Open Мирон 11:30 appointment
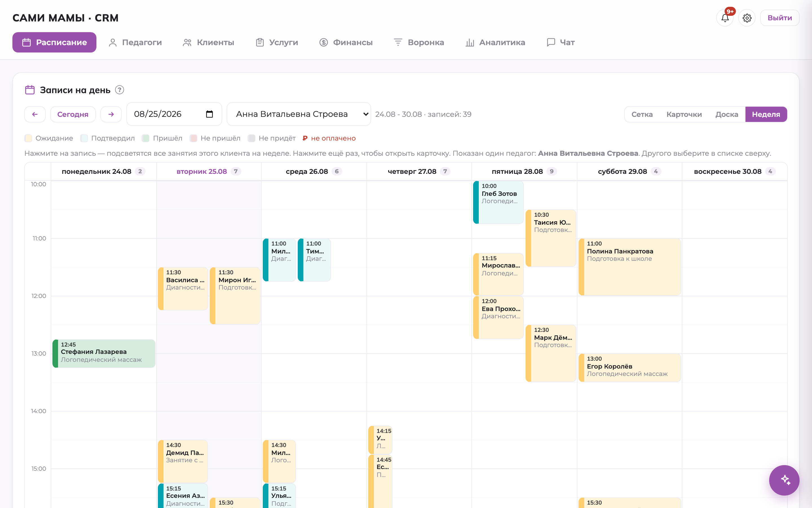 [235, 296]
